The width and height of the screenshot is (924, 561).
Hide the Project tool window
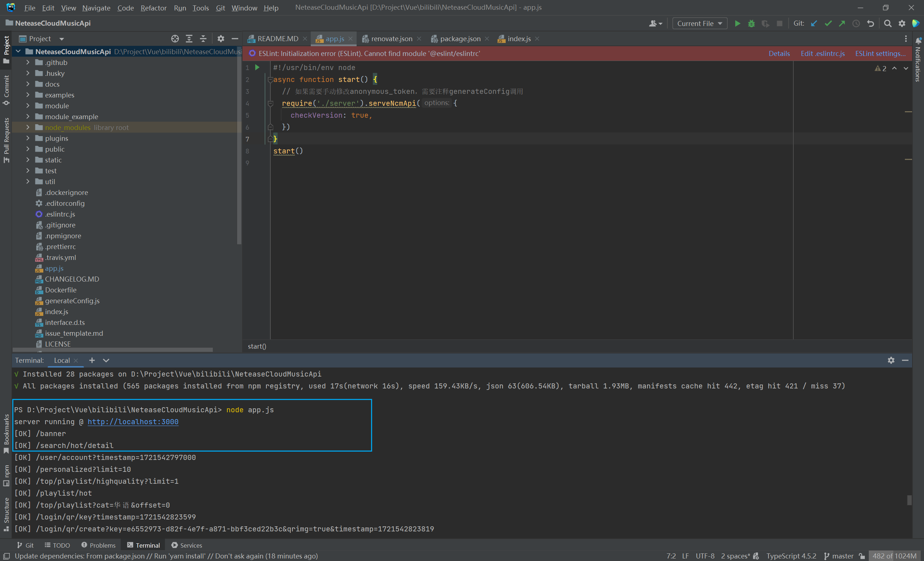[235, 39]
